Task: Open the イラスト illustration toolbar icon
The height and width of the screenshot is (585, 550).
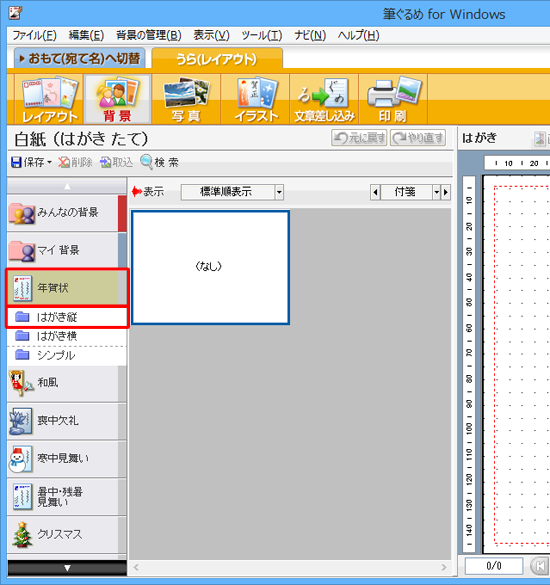Action: [256, 99]
